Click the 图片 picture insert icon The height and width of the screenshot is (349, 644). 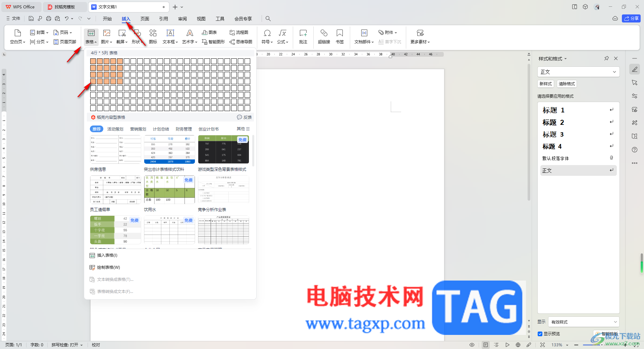pyautogui.click(x=107, y=33)
